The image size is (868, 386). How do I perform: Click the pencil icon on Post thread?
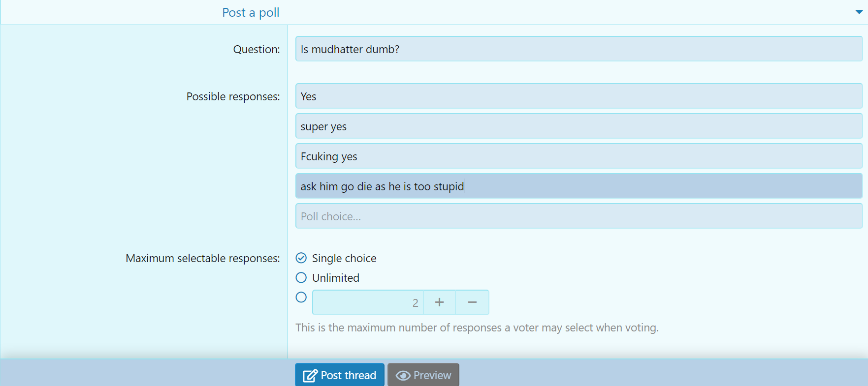(310, 376)
